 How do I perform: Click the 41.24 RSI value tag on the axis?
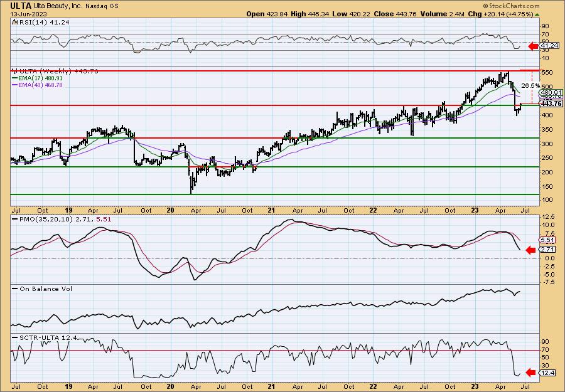(549, 45)
